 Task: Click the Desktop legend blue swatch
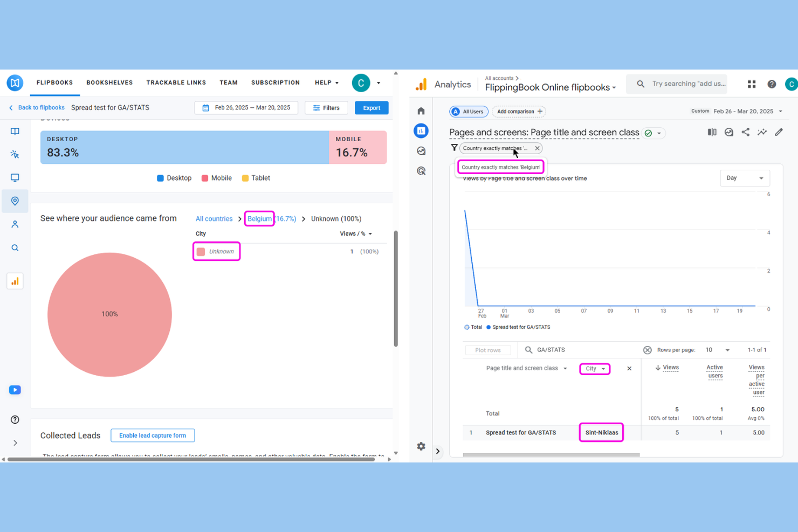click(160, 178)
